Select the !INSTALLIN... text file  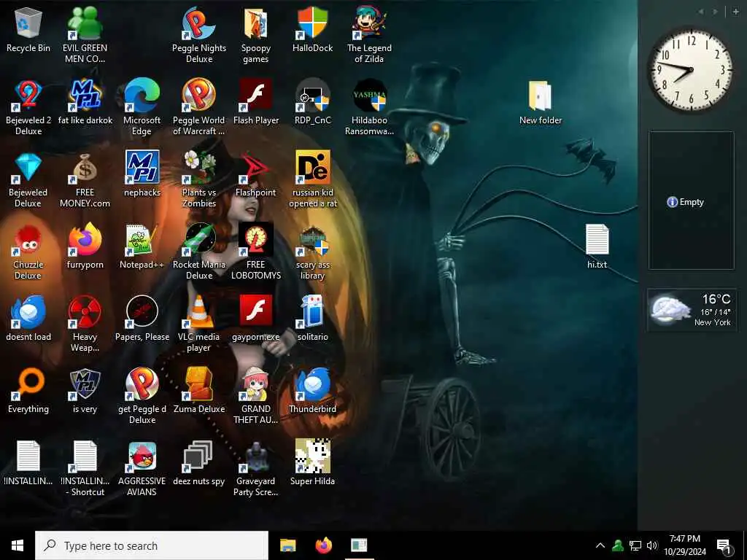pyautogui.click(x=28, y=464)
